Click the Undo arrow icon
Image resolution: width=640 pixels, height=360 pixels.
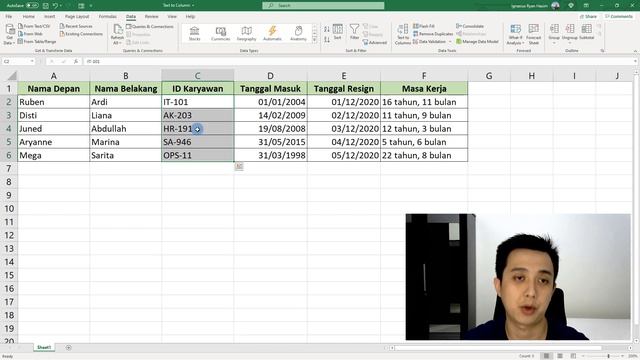click(x=55, y=6)
